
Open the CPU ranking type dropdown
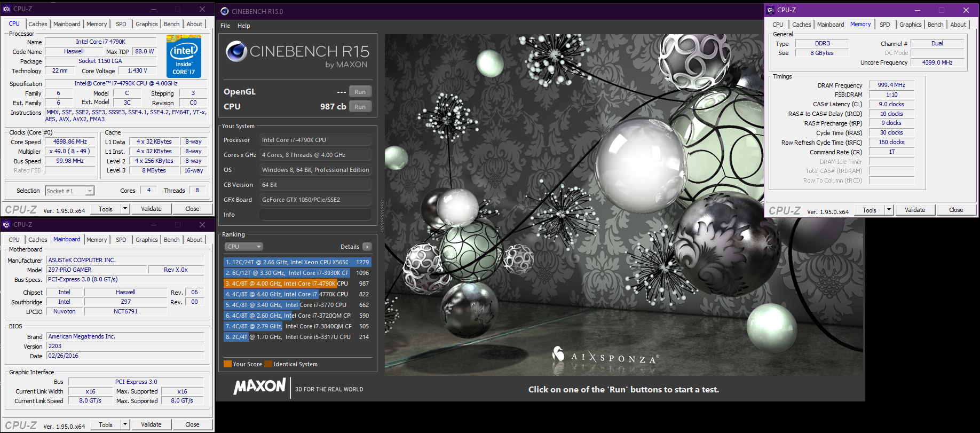pyautogui.click(x=244, y=247)
